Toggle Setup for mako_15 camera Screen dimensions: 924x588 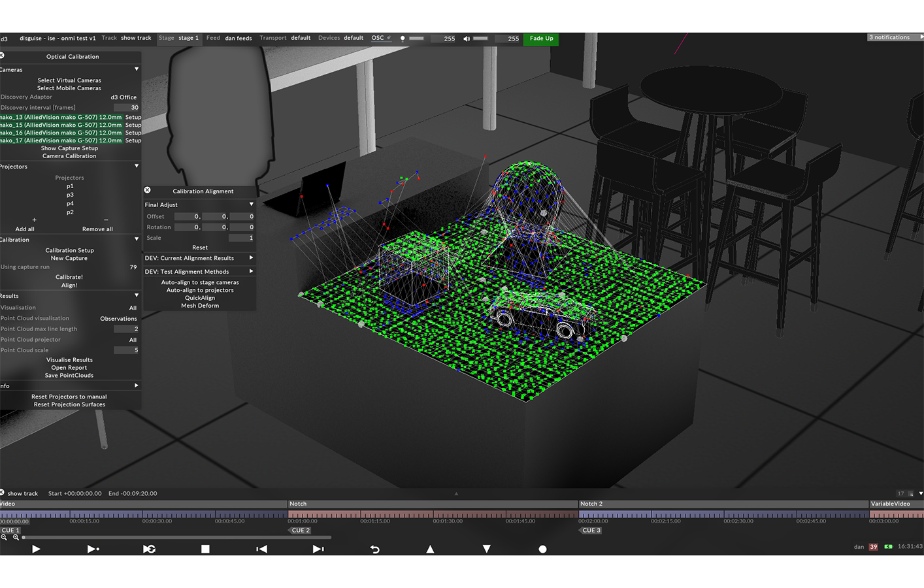pos(133,125)
